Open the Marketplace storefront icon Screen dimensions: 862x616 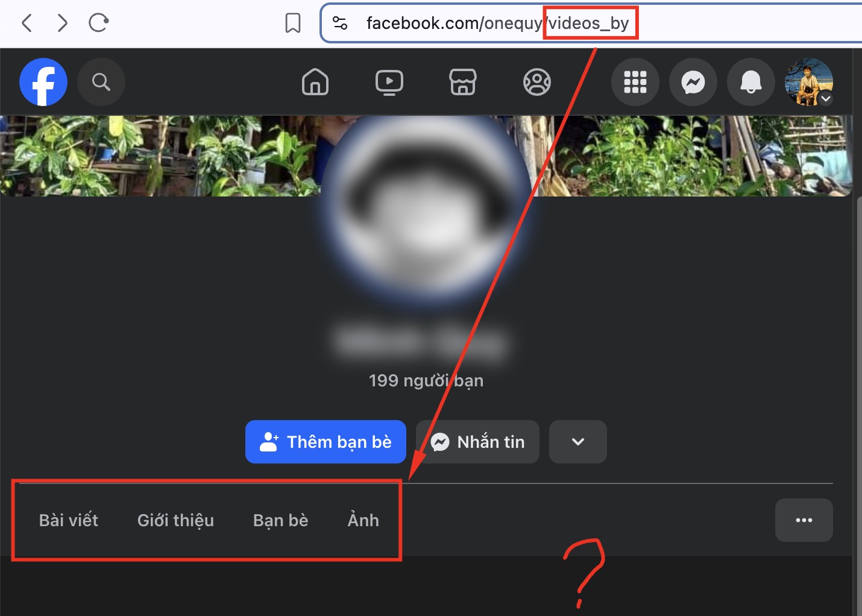pos(463,82)
